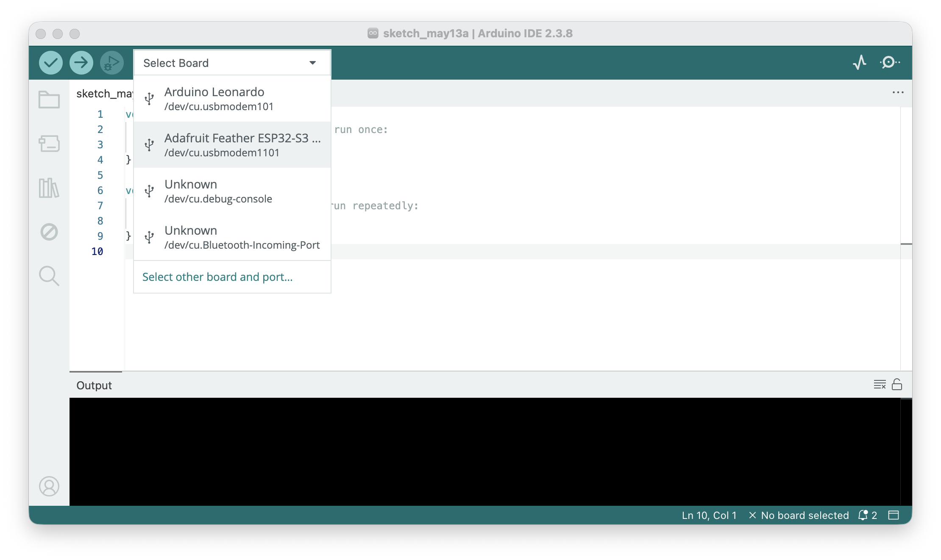Click the /dev/cu.usbmodem1101 port text
This screenshot has height=560, width=941.
[222, 153]
